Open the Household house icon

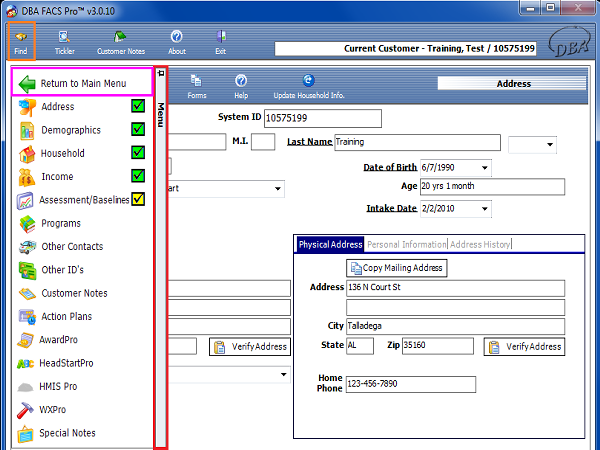coord(27,153)
